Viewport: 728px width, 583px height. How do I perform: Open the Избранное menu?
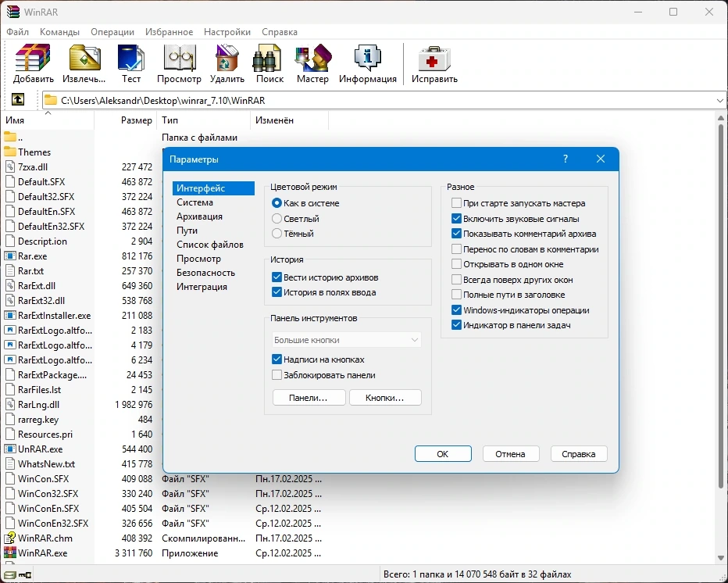(x=169, y=32)
